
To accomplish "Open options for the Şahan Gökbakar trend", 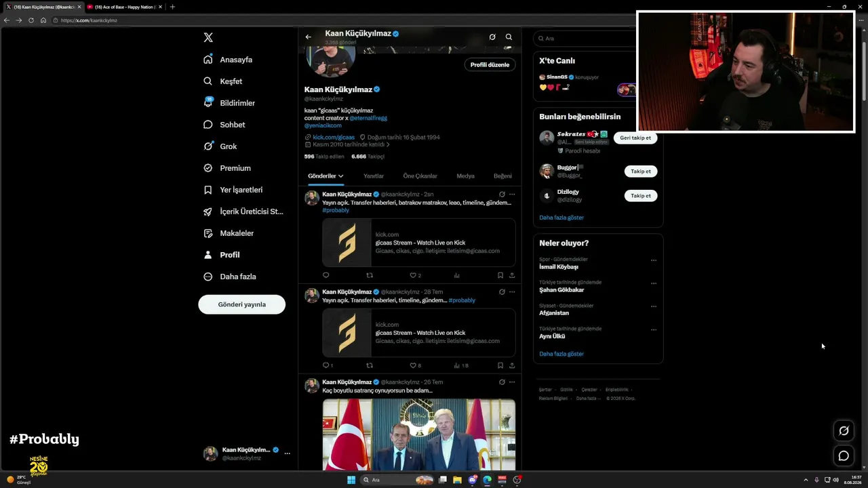I will click(x=654, y=283).
